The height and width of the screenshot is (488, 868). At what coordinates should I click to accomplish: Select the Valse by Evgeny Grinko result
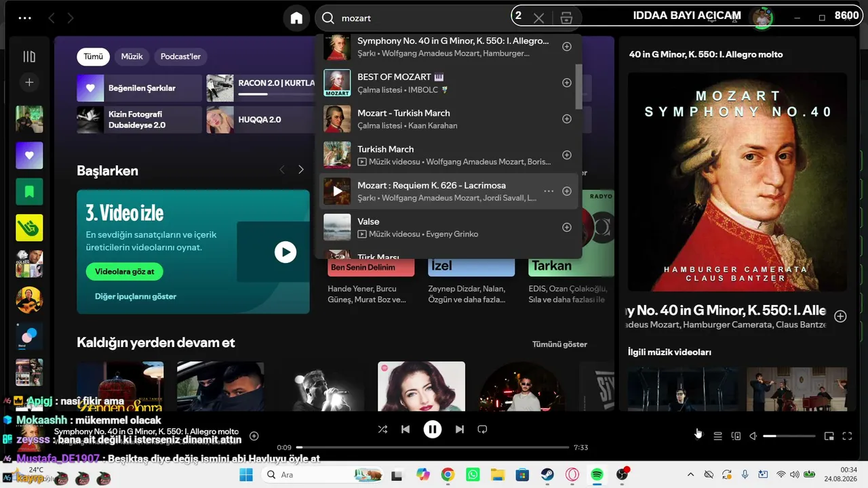(448, 227)
